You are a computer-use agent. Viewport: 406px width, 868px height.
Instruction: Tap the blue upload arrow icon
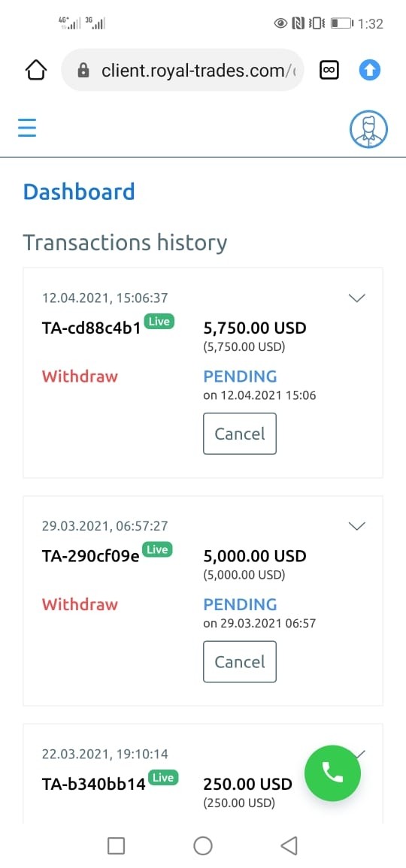(x=369, y=71)
